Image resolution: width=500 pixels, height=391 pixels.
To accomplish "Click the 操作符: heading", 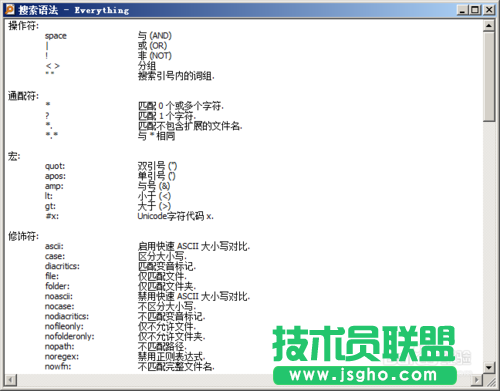I will 23,26.
